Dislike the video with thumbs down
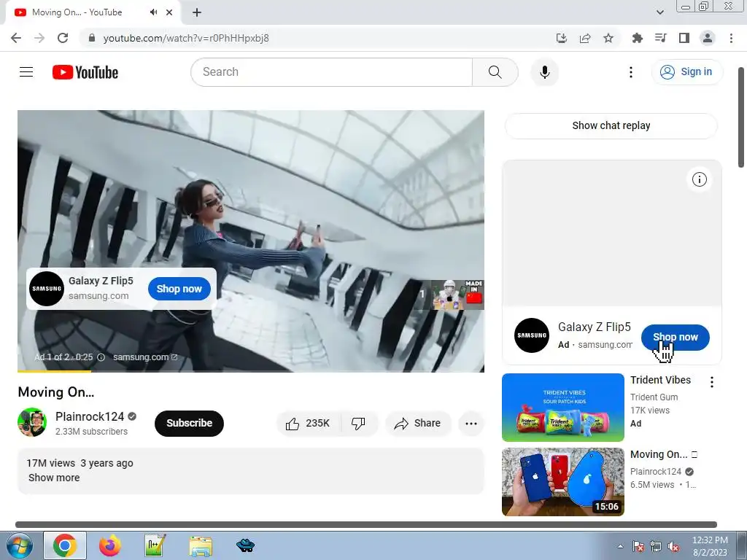Image resolution: width=747 pixels, height=560 pixels. [x=358, y=424]
